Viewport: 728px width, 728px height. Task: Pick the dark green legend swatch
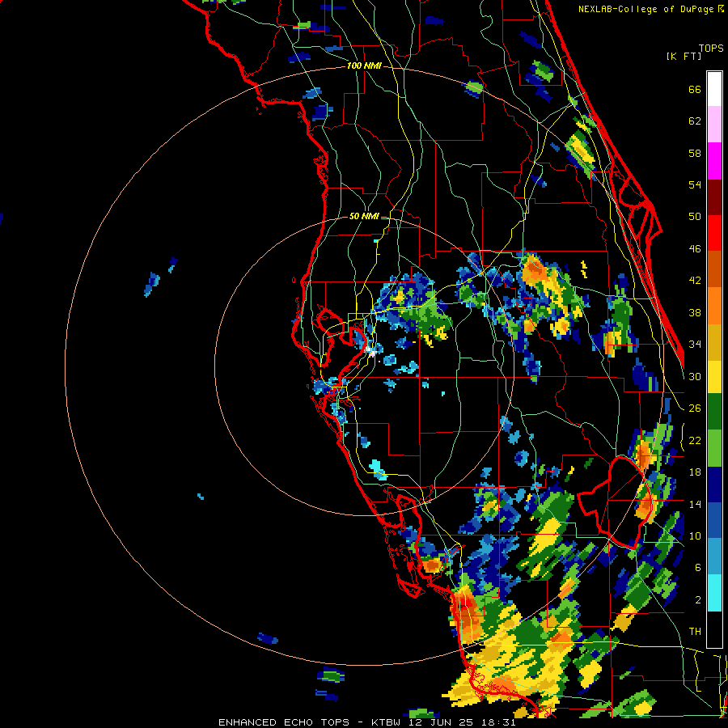714,412
